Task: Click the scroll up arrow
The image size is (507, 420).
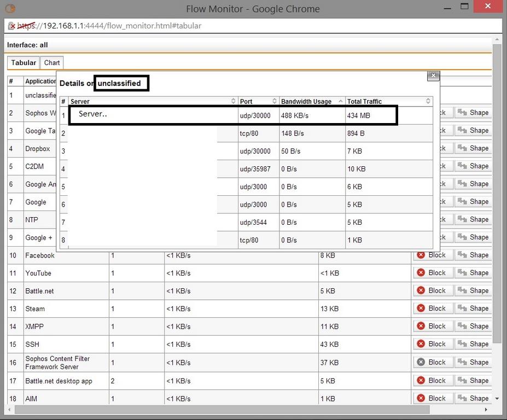Action: (497, 39)
